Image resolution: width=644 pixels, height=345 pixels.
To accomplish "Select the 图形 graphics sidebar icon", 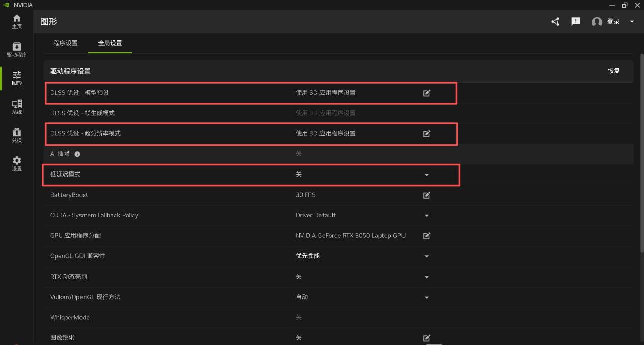I will pyautogui.click(x=17, y=78).
